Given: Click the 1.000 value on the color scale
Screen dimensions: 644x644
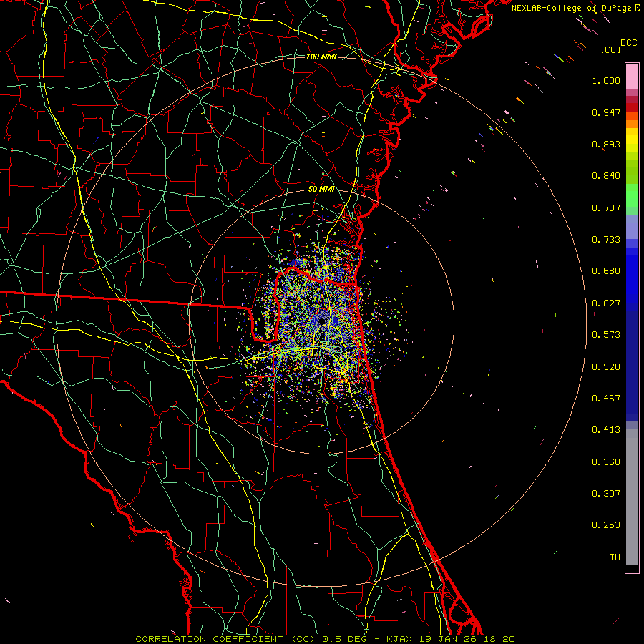Looking at the screenshot, I should pos(606,80).
